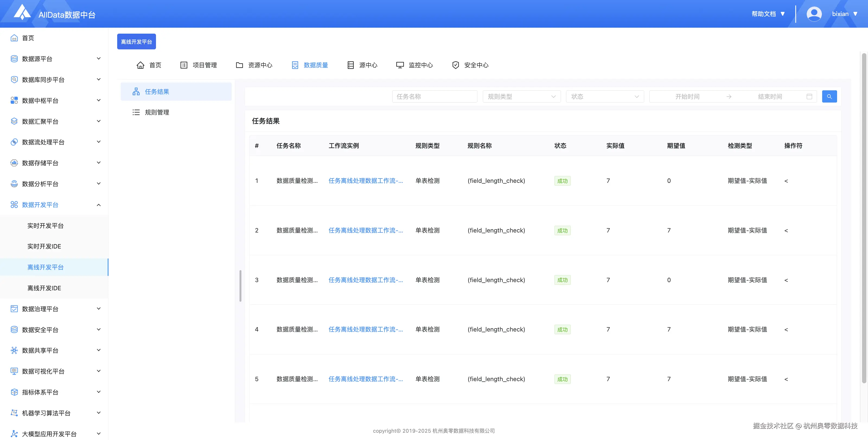Open the 状态 filter dropdown
Screen dimensions: 868x440
click(605, 97)
